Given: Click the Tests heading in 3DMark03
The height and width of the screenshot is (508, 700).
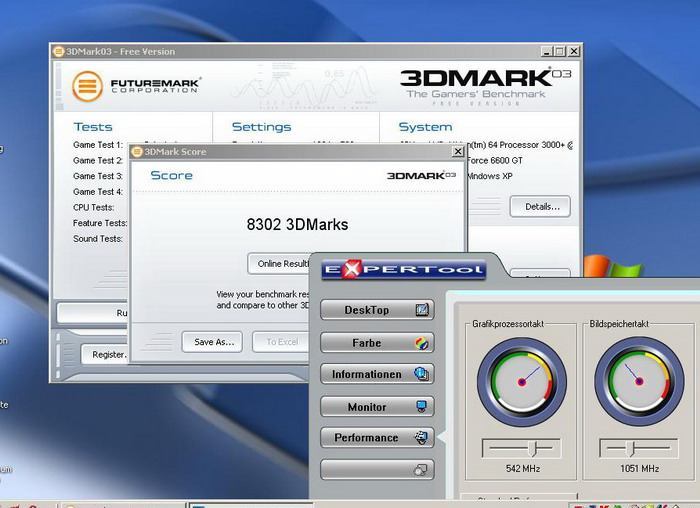Looking at the screenshot, I should (93, 127).
